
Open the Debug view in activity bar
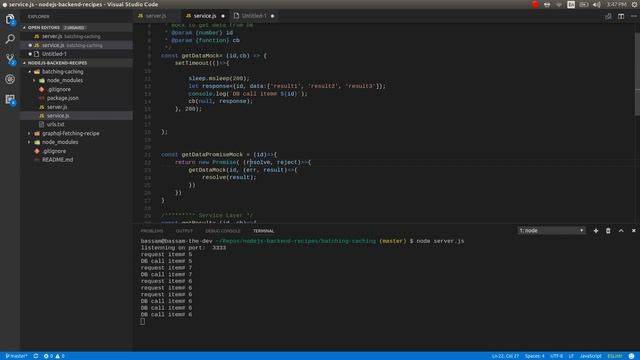coord(10,79)
